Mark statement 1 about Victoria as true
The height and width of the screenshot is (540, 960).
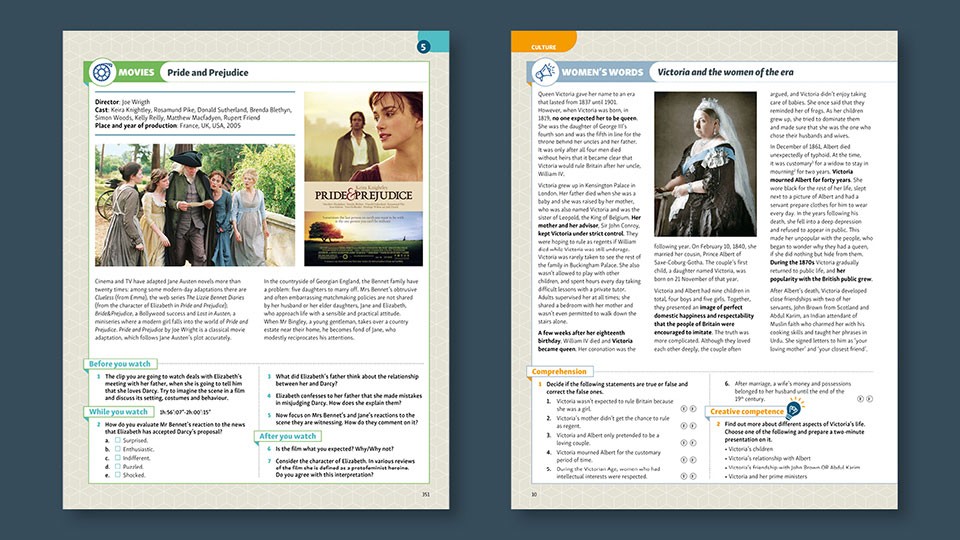684,408
